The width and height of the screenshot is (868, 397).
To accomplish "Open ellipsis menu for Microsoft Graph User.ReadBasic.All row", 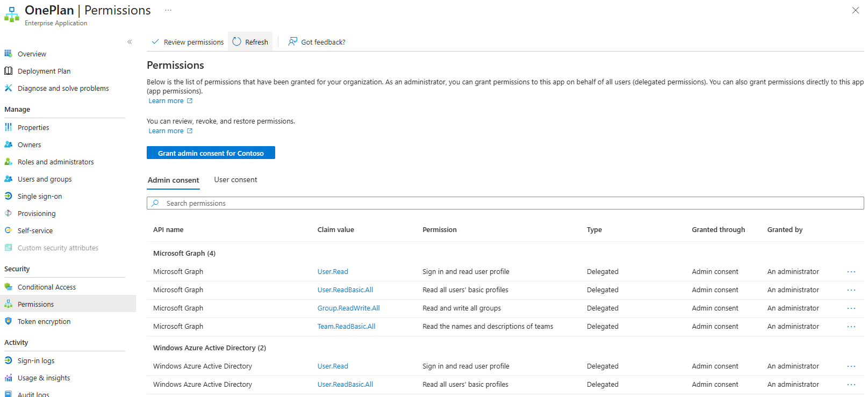I will (x=851, y=290).
